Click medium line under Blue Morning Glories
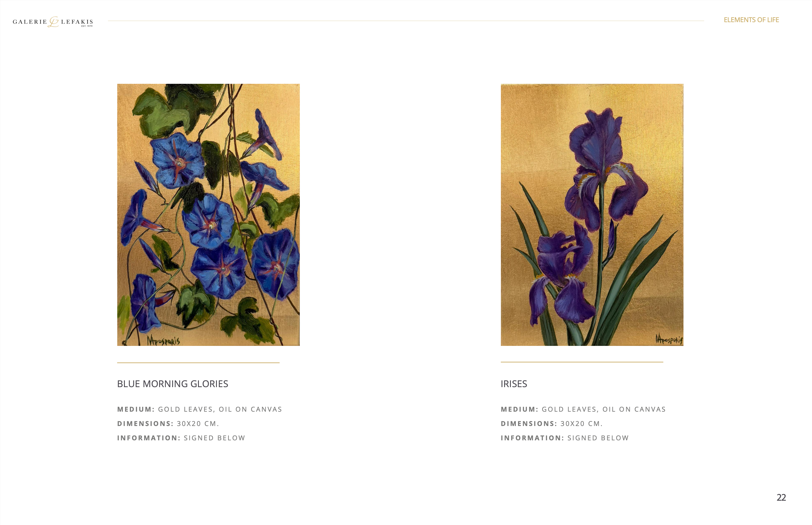The width and height of the screenshot is (812, 525). tap(200, 409)
